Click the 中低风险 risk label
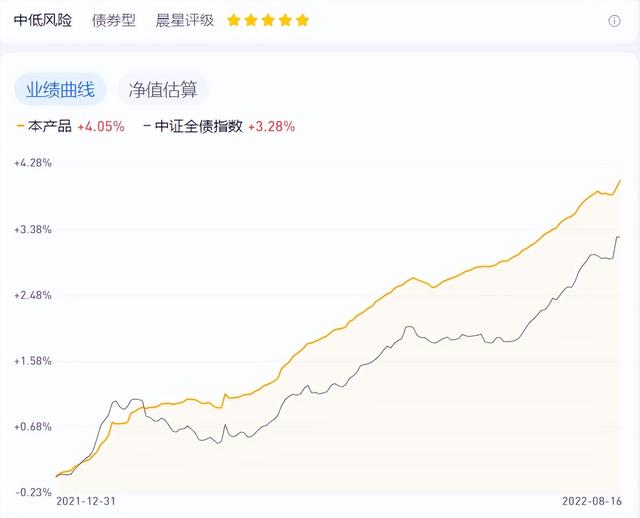The height and width of the screenshot is (518, 640). (43, 20)
